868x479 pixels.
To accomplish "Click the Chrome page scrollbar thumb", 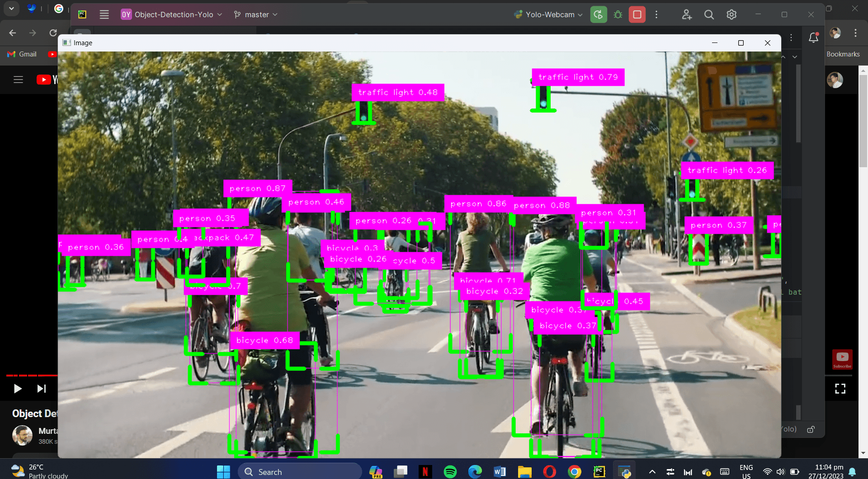I will 863,121.
